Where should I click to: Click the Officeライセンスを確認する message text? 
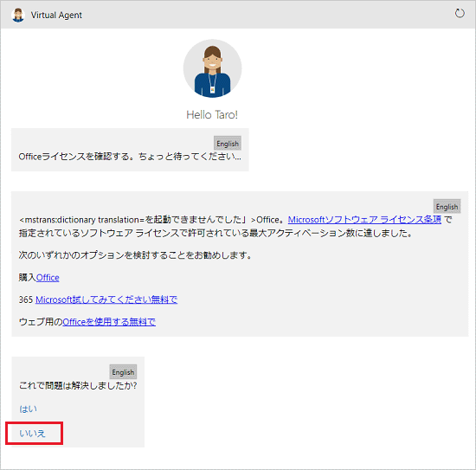tap(130, 157)
